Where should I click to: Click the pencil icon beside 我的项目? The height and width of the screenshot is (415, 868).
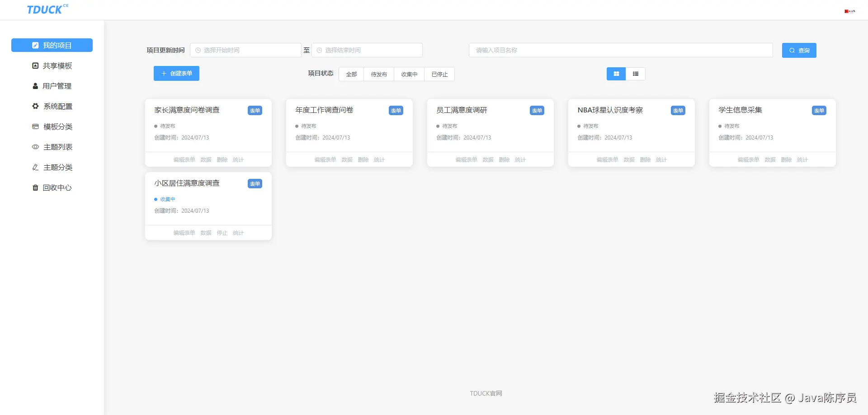coord(35,45)
